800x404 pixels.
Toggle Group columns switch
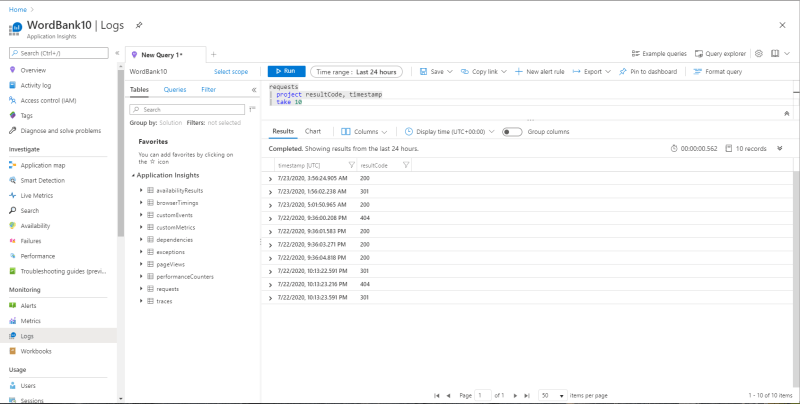(x=512, y=132)
